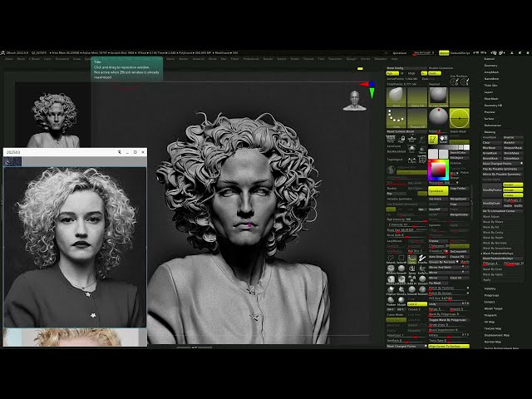Open the Preferences menu

tap(251, 59)
